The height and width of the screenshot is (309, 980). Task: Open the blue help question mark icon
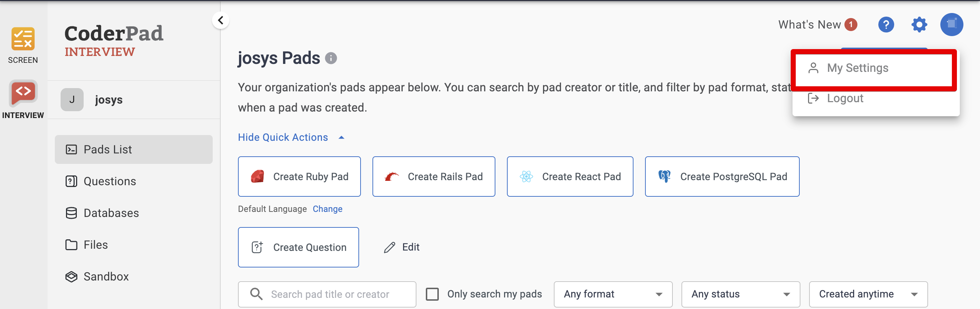[x=886, y=25]
